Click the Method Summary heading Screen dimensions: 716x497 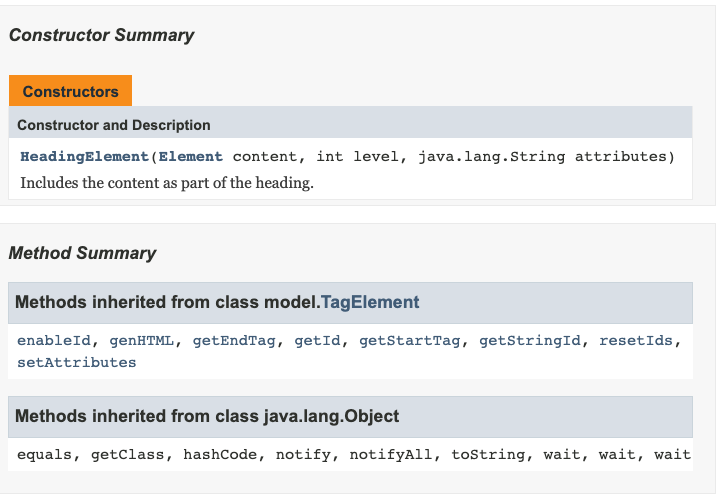click(x=82, y=253)
